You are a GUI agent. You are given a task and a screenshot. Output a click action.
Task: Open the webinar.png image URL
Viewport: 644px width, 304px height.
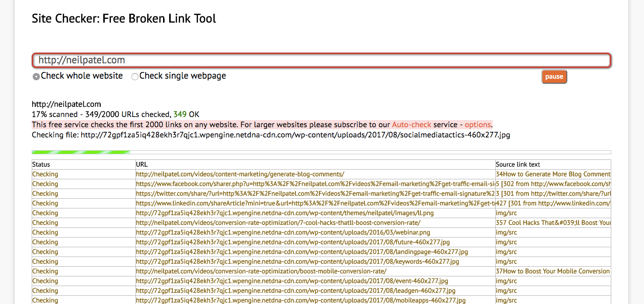[x=283, y=232]
